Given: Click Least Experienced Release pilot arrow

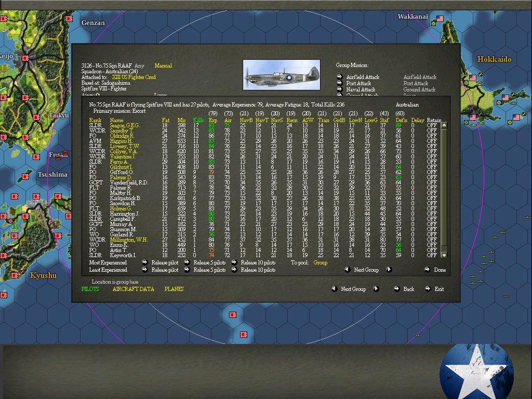Looking at the screenshot, I should coord(145,270).
